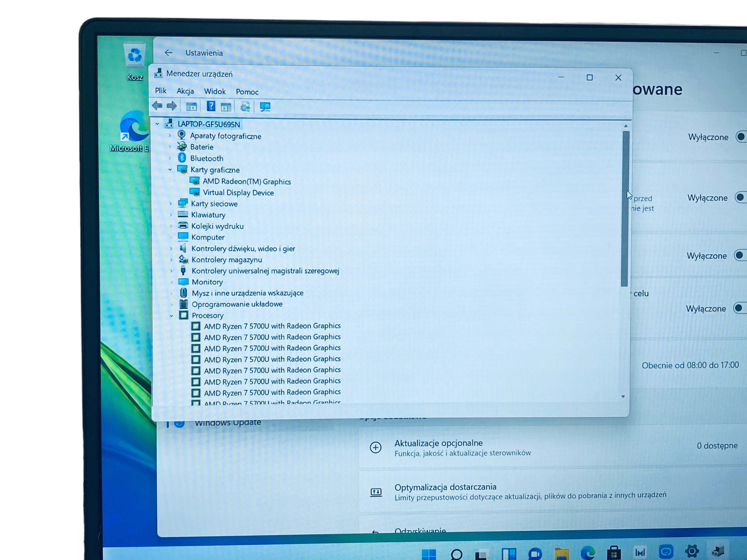Open the Akcja menu
The width and height of the screenshot is (747, 560).
click(185, 91)
